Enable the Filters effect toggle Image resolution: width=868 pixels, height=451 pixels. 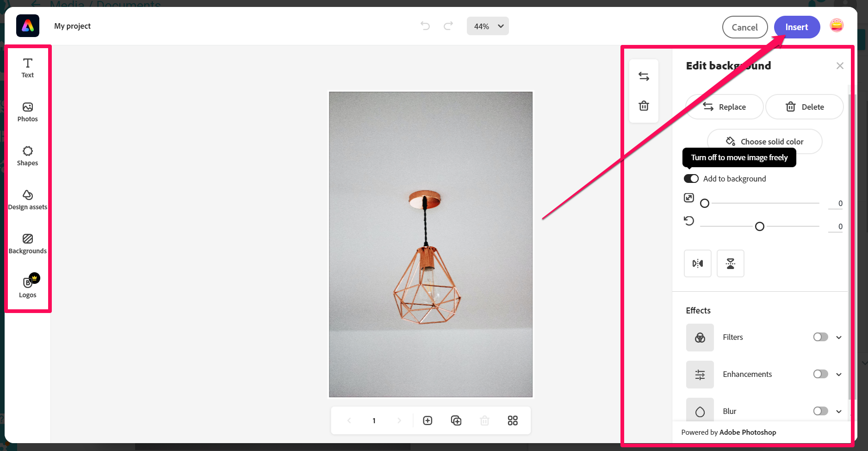[820, 337]
